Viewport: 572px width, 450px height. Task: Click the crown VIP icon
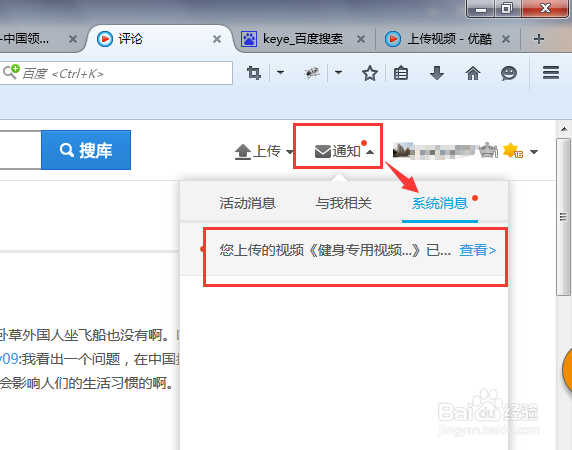(489, 150)
